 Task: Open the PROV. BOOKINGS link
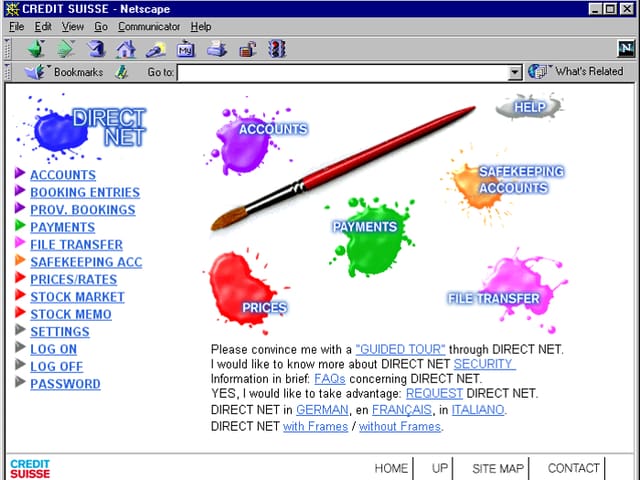[82, 210]
